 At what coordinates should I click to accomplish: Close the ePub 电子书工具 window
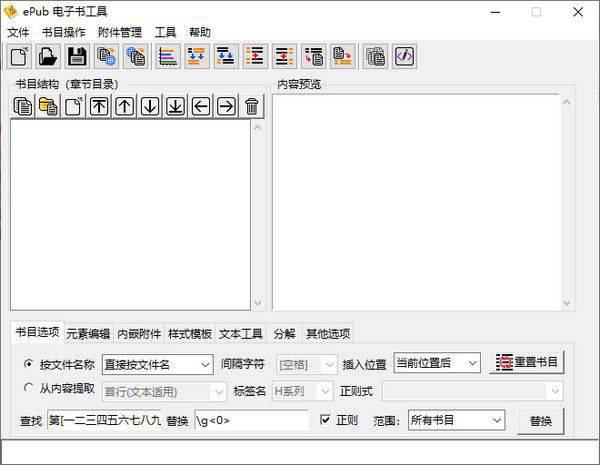coord(578,12)
